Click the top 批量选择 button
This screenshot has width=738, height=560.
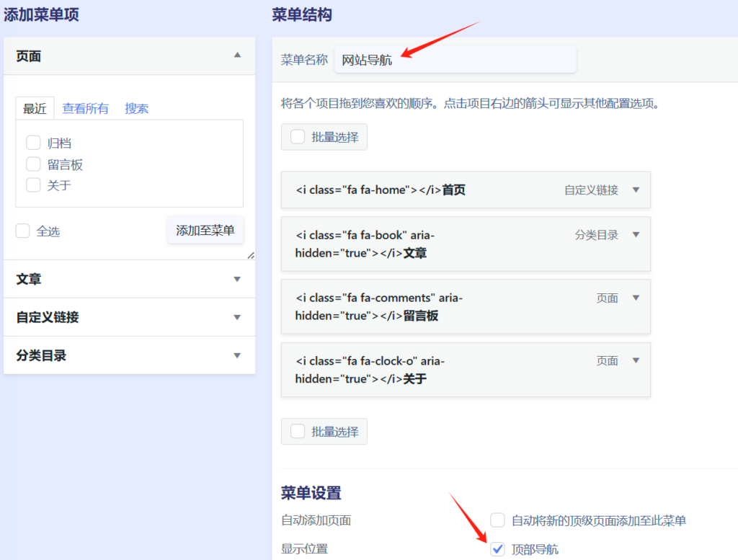click(x=324, y=137)
